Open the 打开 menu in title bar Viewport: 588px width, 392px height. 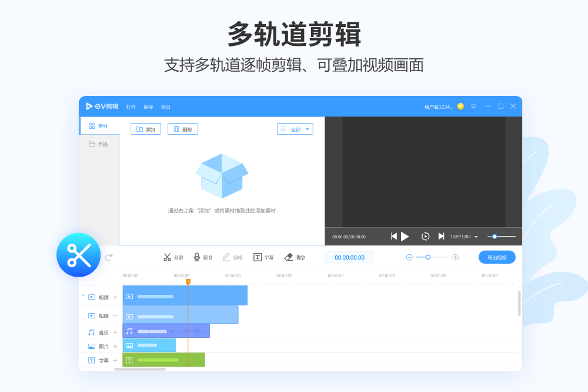131,107
